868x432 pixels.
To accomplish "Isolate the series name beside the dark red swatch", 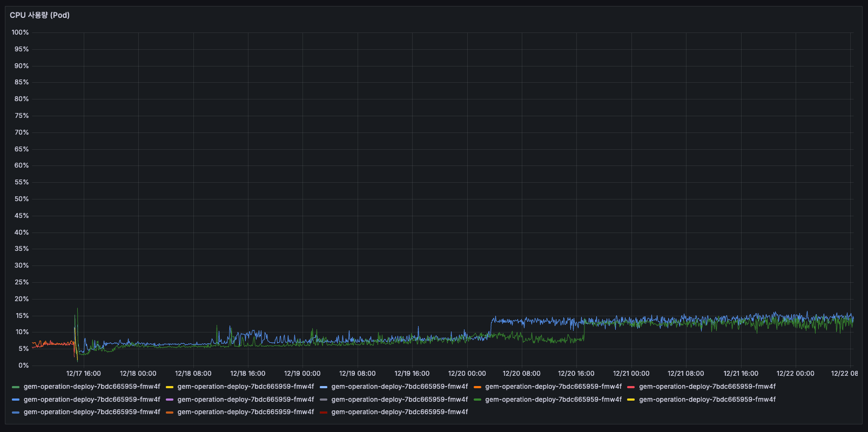I will pyautogui.click(x=399, y=412).
